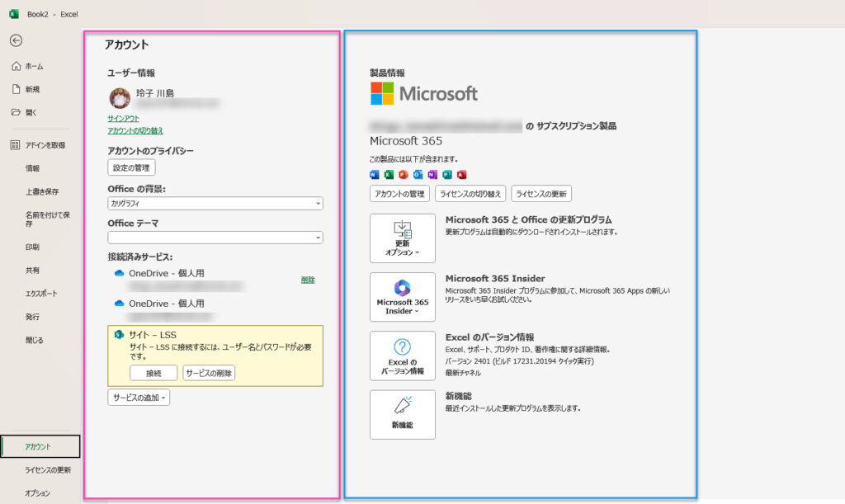The width and height of the screenshot is (845, 504).
Task: Click the 削除 link beside OneDrive
Action: [308, 280]
